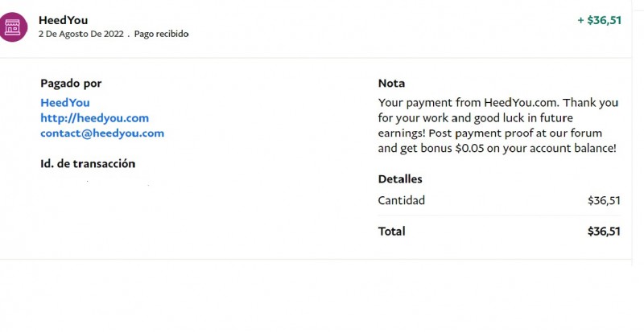Click the $36,51 value beside Cantidad
This screenshot has width=644, height=332.
[x=604, y=200]
